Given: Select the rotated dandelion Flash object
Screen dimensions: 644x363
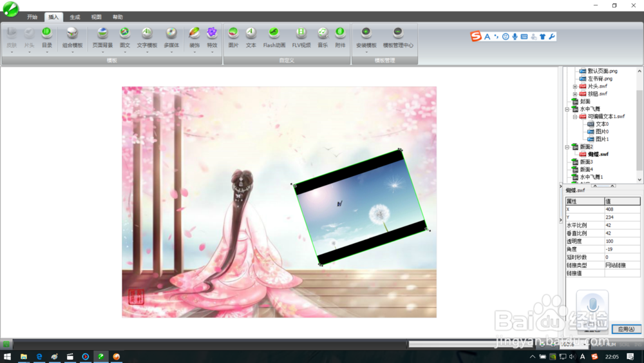Looking at the screenshot, I should [x=361, y=207].
